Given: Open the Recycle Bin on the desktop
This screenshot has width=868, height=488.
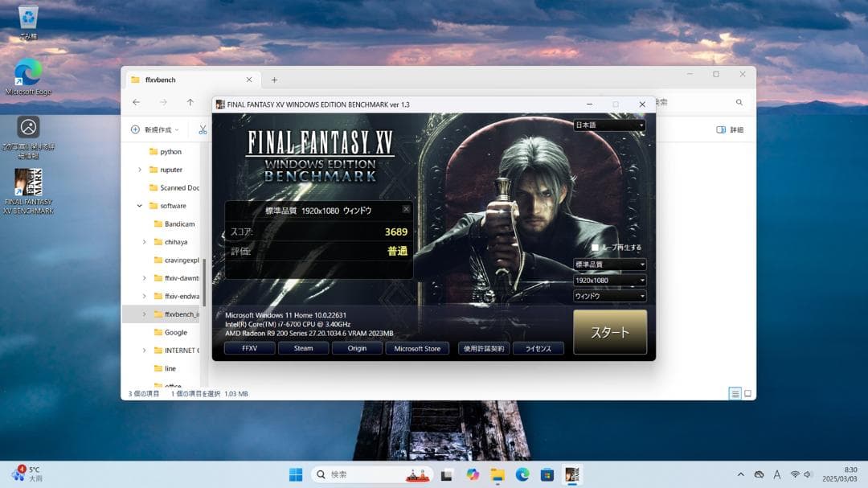Looking at the screenshot, I should pos(28,18).
